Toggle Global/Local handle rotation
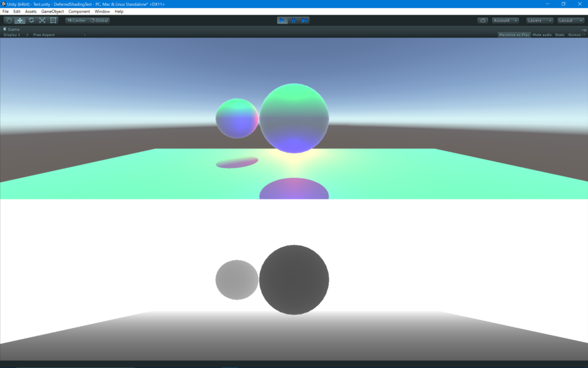 [x=99, y=20]
